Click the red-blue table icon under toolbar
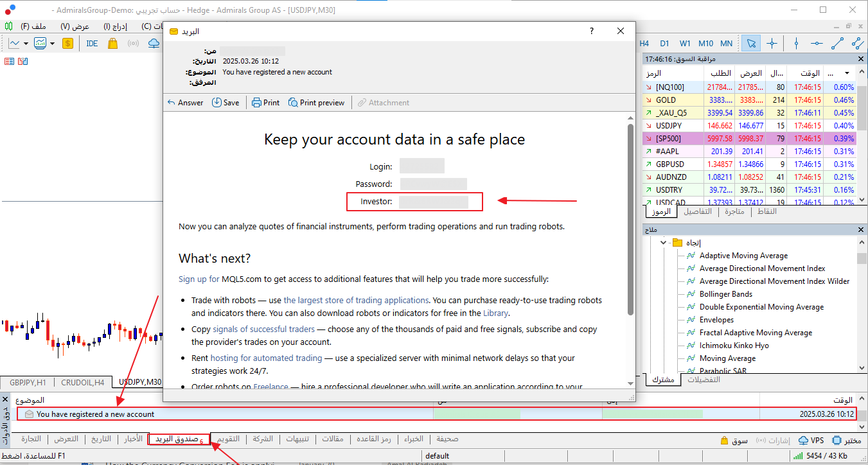This screenshot has width=868, height=465. [x=9, y=61]
